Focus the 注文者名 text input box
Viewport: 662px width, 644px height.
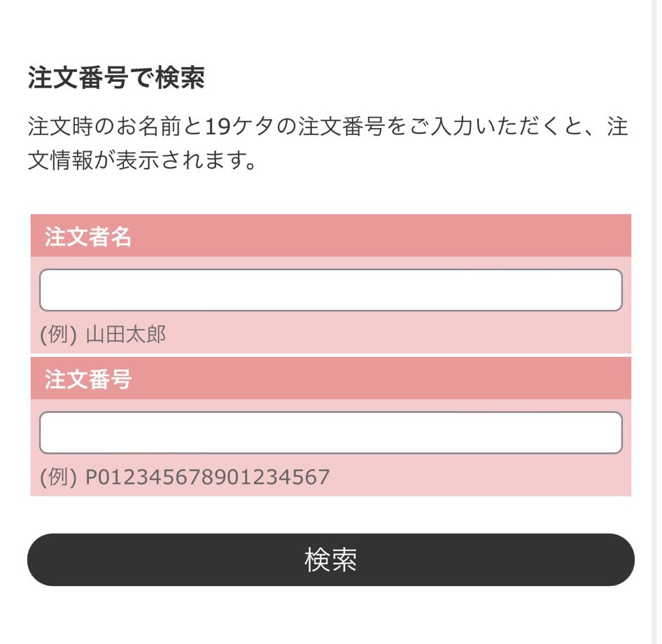[x=330, y=290]
